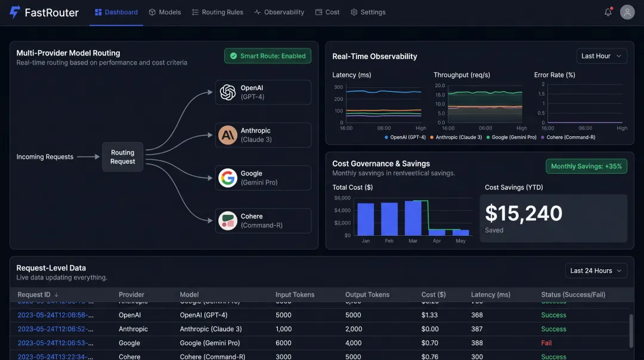Click the FastRouter lightning logo

point(14,12)
